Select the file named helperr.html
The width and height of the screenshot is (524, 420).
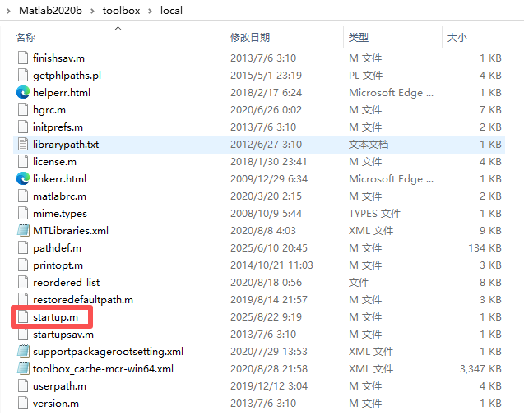pyautogui.click(x=62, y=93)
